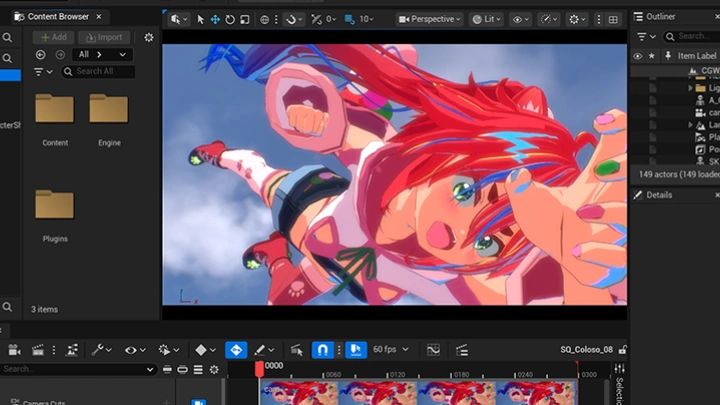Open the surface snapping dropdown

click(294, 19)
